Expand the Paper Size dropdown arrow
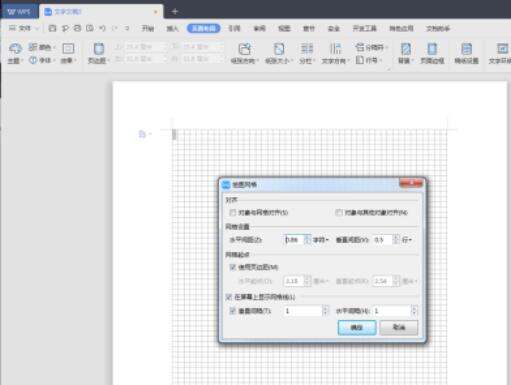Viewport: 511px width, 385px height. tap(292, 61)
